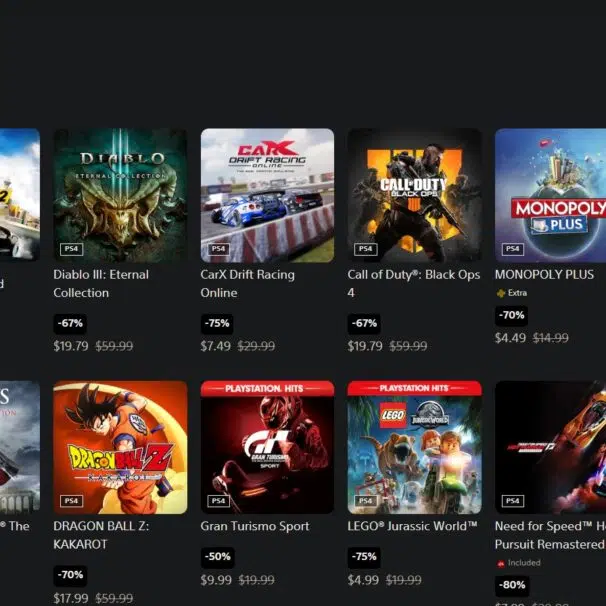Viewport: 606px width, 606px height.
Task: Click the PlayStation Hits banner on Gran Turismo Sport
Action: pyautogui.click(x=267, y=388)
